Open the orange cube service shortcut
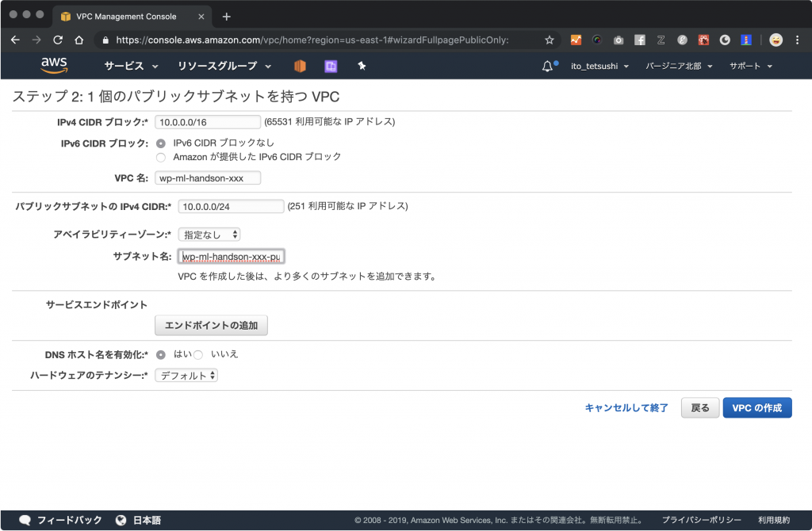Viewport: 812px width, 531px height. pyautogui.click(x=300, y=67)
